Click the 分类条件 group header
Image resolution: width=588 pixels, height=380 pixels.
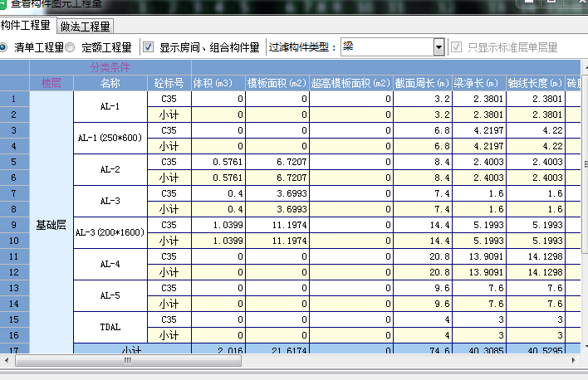pyautogui.click(x=110, y=67)
